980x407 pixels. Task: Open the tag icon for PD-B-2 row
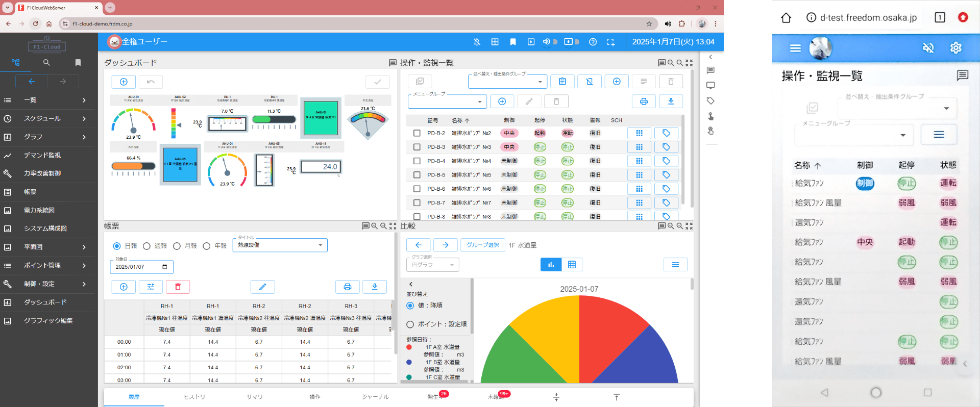click(666, 133)
